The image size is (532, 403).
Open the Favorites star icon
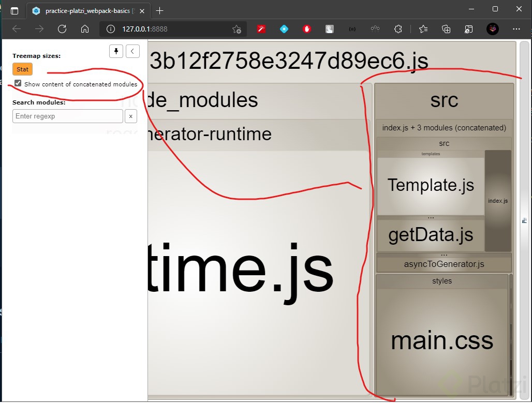click(x=423, y=29)
